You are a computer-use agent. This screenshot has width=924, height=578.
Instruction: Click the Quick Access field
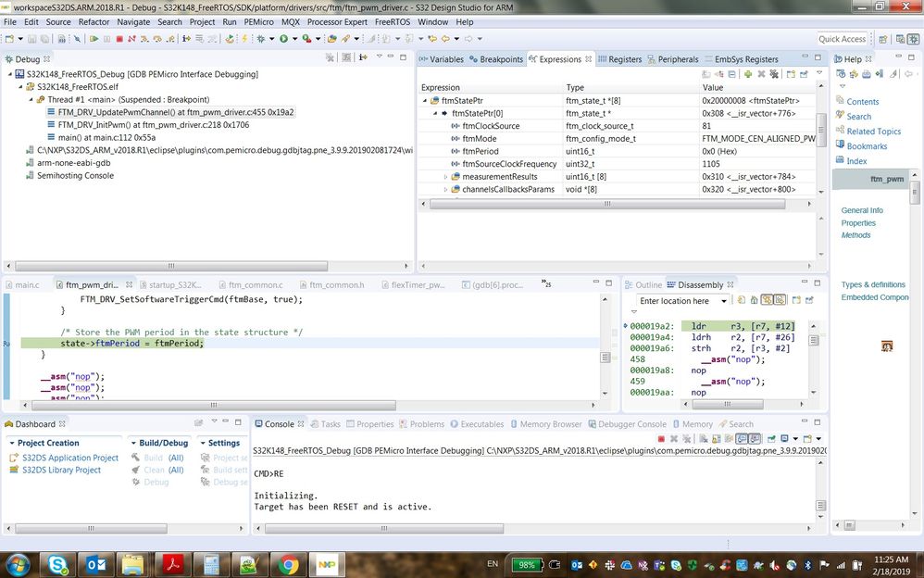click(x=842, y=39)
